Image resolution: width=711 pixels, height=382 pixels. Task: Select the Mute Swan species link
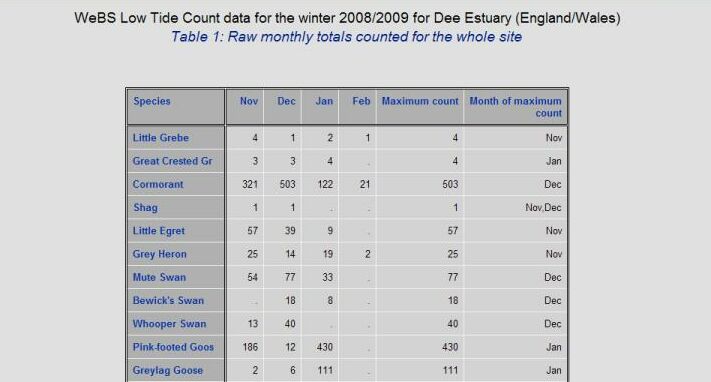pos(159,277)
